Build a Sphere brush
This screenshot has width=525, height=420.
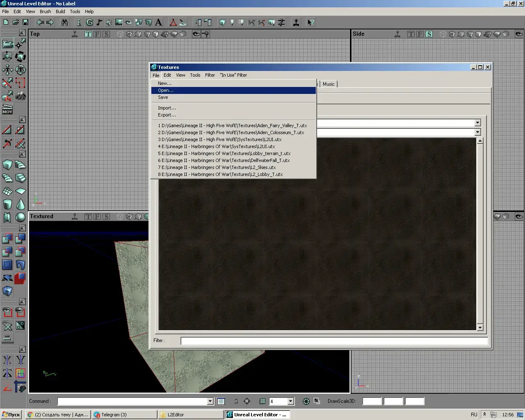click(x=21, y=217)
